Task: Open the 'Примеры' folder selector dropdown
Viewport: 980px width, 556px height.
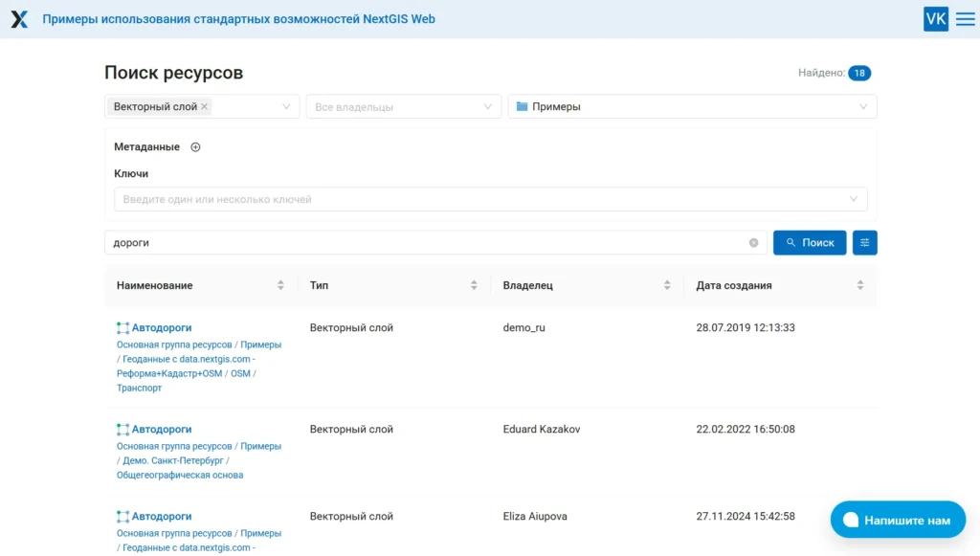Action: [x=693, y=107]
